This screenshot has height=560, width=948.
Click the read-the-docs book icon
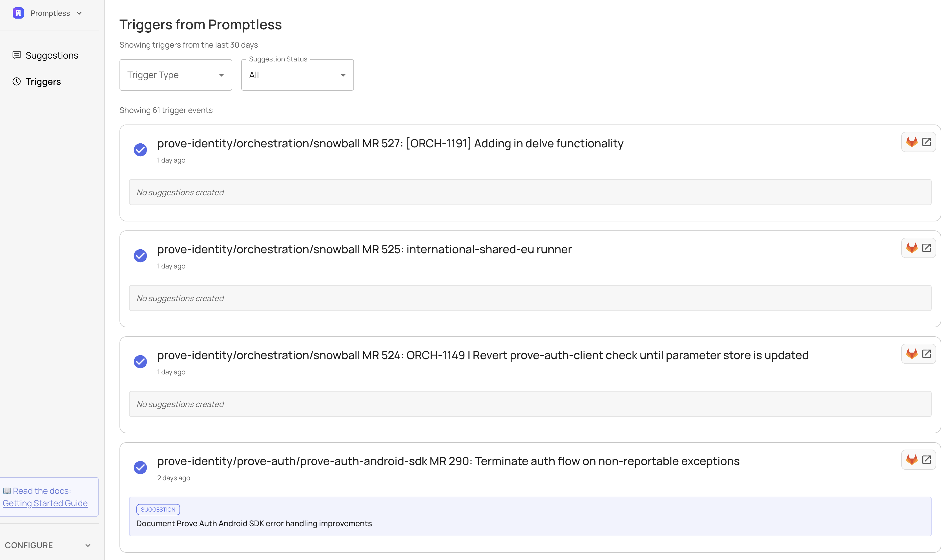[x=8, y=491]
